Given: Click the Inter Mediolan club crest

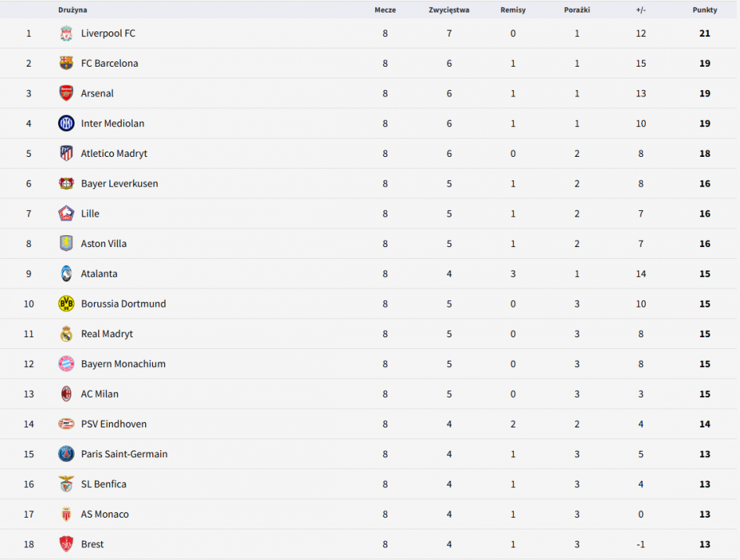Looking at the screenshot, I should click(67, 123).
